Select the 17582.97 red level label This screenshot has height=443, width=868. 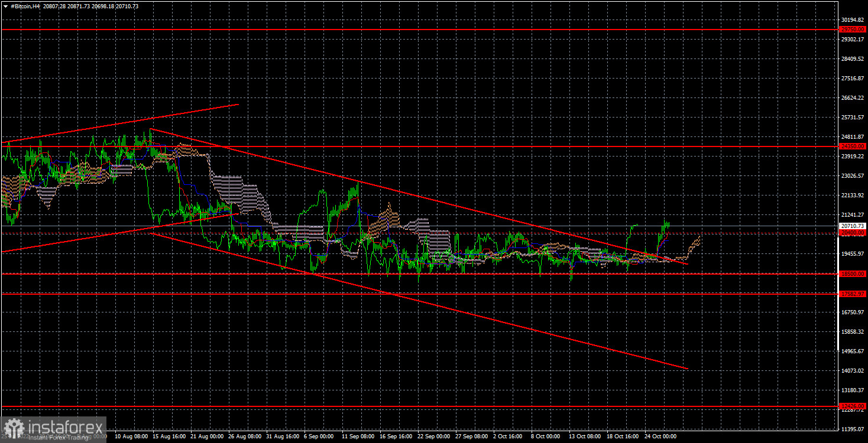pyautogui.click(x=853, y=294)
